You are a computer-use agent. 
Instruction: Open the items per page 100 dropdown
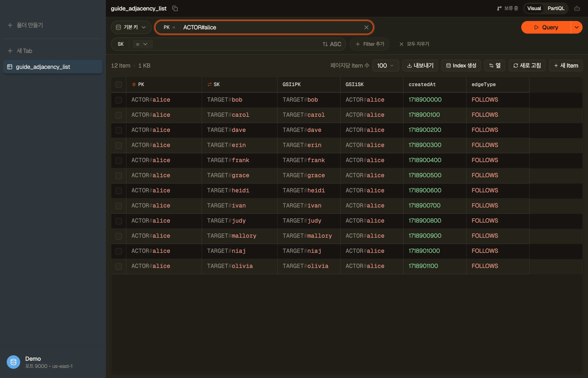coord(386,66)
